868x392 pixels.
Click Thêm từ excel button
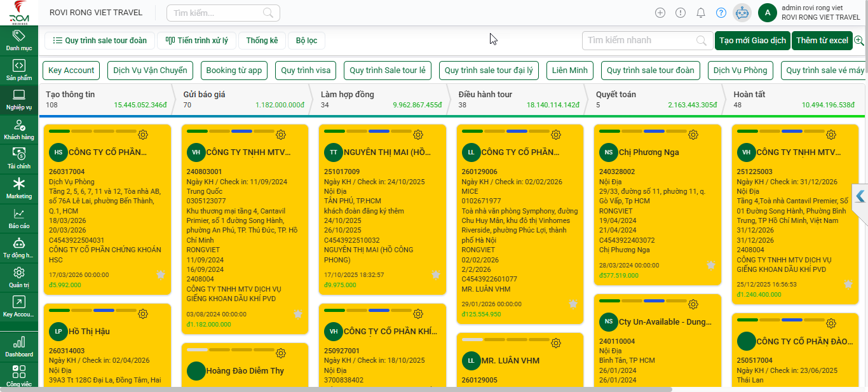822,41
